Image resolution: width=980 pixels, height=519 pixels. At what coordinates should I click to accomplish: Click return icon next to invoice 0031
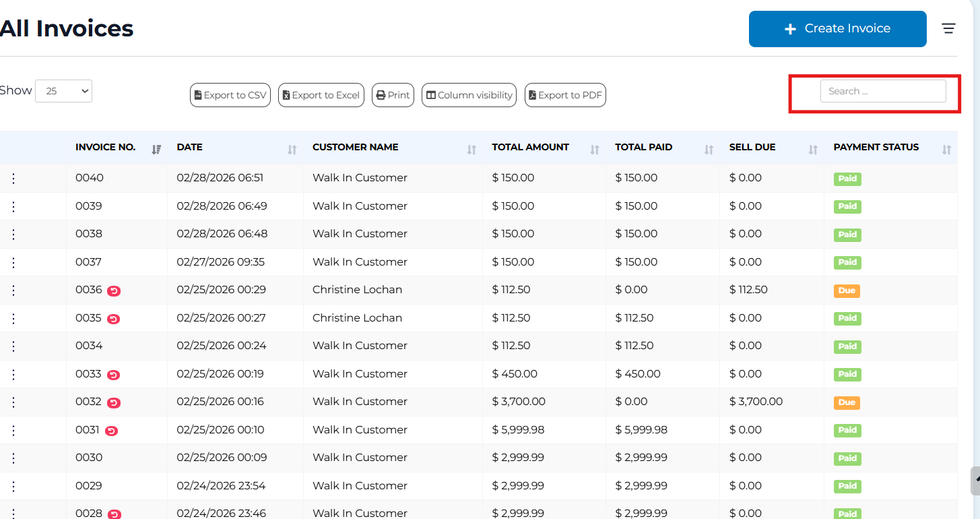112,431
